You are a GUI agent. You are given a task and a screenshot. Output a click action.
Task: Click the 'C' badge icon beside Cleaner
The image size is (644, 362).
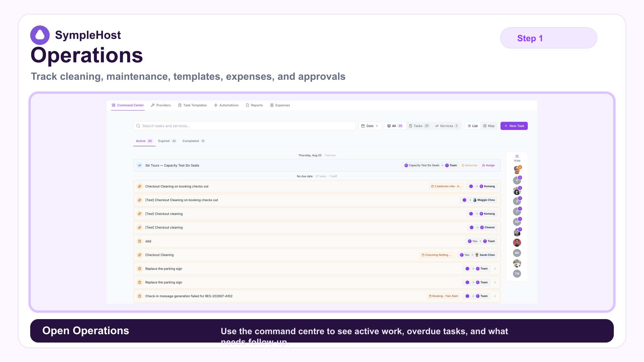482,228
